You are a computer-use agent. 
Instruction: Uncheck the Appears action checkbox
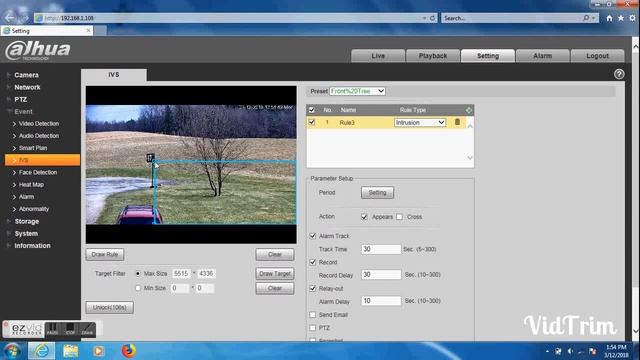[364, 217]
